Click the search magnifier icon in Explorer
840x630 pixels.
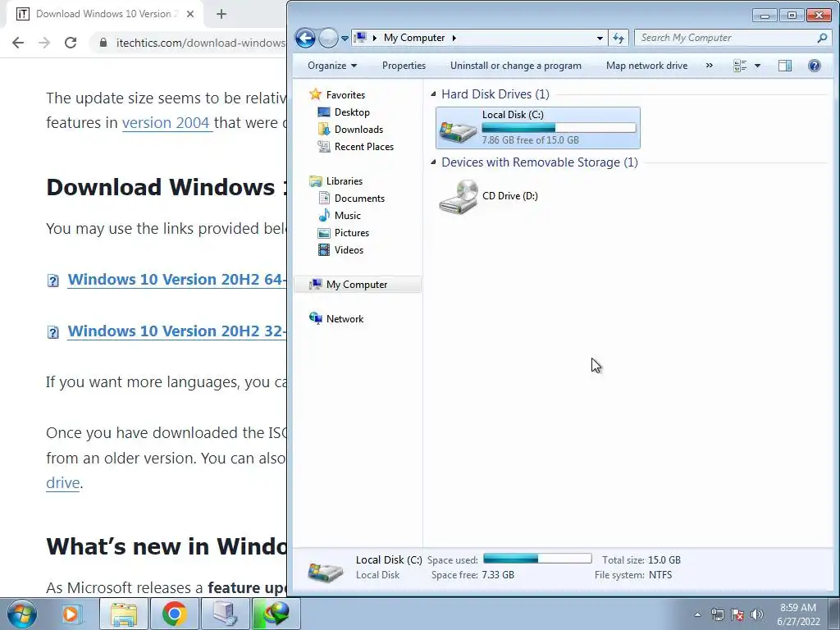[822, 38]
